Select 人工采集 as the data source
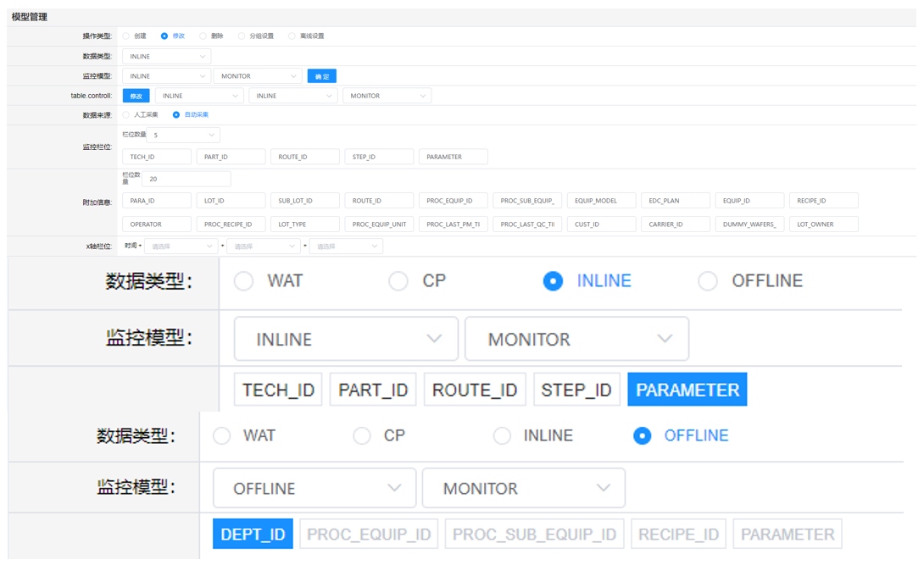Image resolution: width=924 pixels, height=576 pixels. pyautogui.click(x=126, y=114)
